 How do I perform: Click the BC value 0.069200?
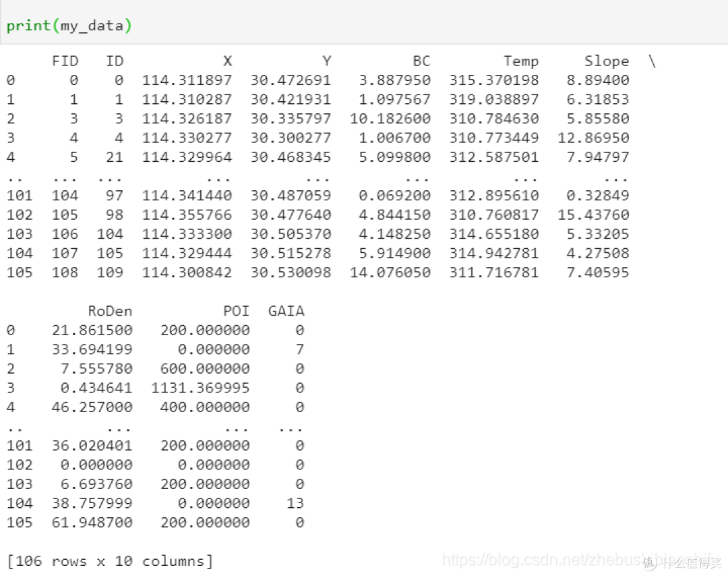point(394,196)
